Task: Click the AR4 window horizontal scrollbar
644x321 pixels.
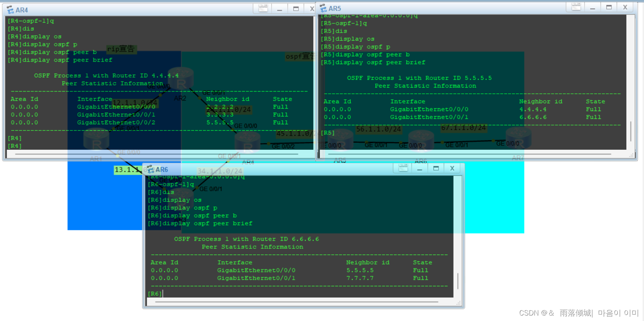Action: click(x=157, y=154)
